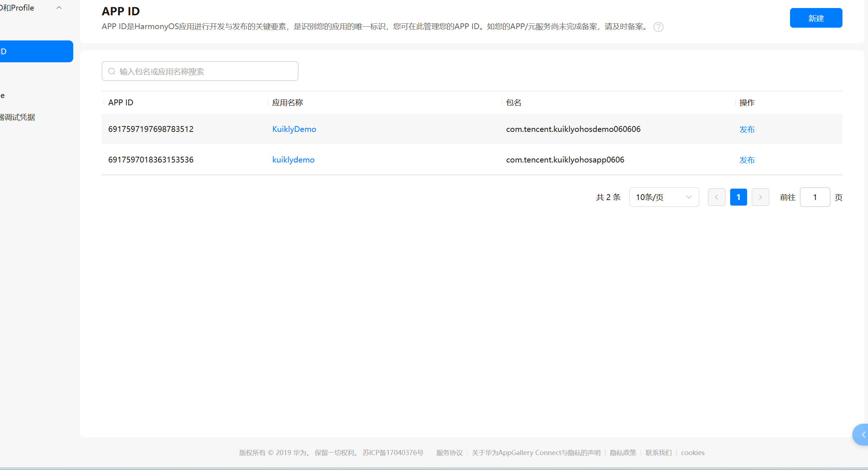The image size is (868, 470).
Task: Click the magnifier icon in the search box
Action: (112, 71)
